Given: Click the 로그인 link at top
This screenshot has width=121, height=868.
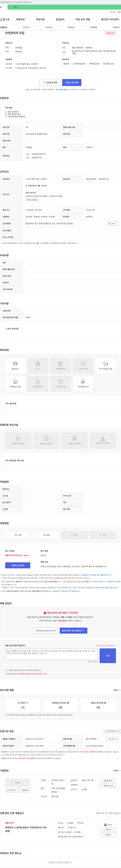Looking at the screenshot, I should click(x=113, y=12).
